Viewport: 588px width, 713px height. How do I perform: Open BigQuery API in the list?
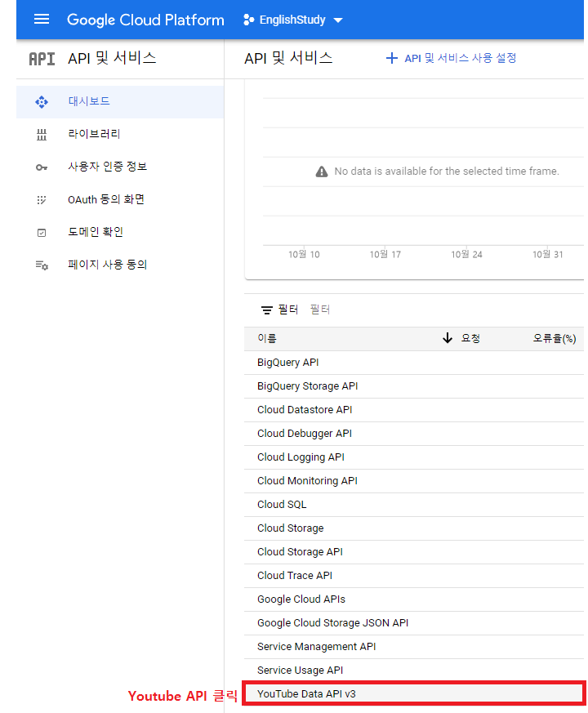pyautogui.click(x=414, y=363)
